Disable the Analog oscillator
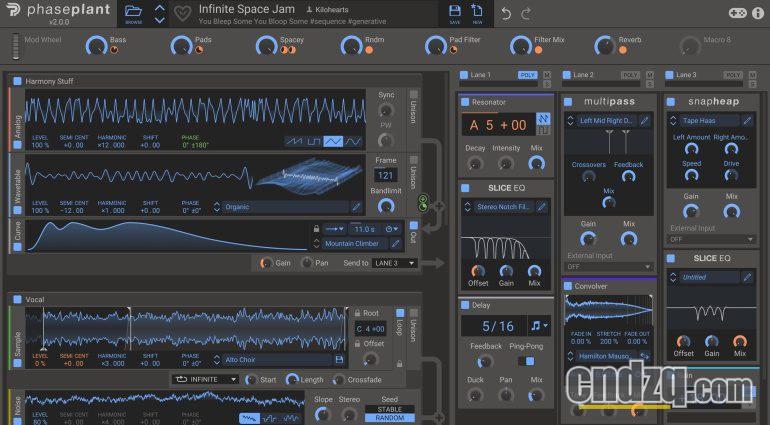Viewport: 770px width, 425px height. pyautogui.click(x=18, y=144)
